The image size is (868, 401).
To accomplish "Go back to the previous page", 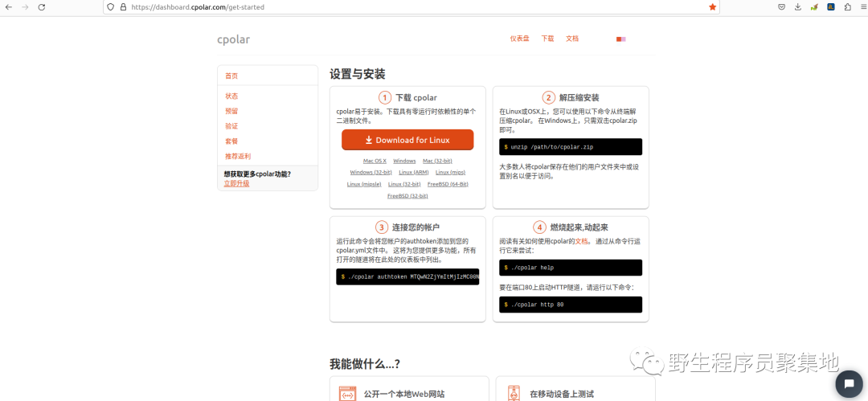I will point(8,7).
